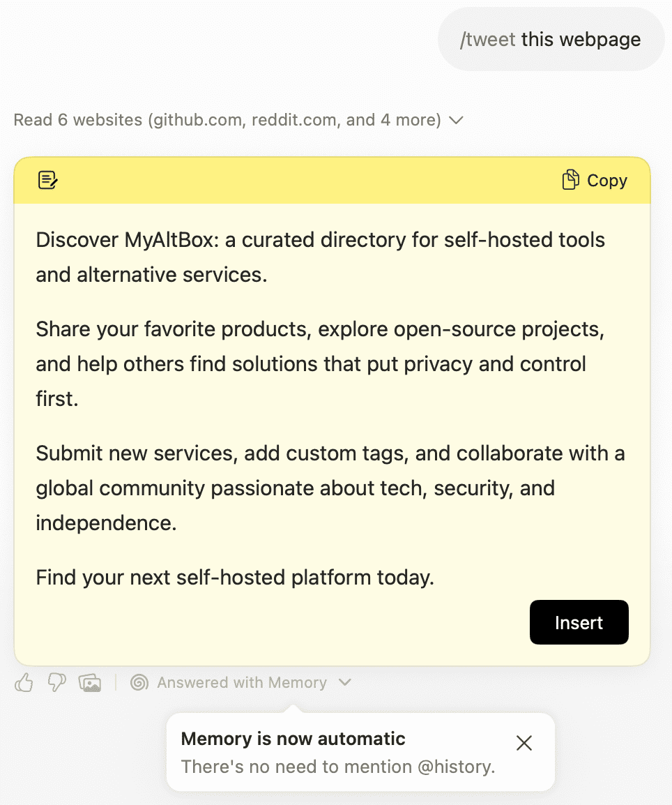Viewport: 672px width, 805px height.
Task: Click the image gallery icon below the answer
Action: (x=90, y=683)
